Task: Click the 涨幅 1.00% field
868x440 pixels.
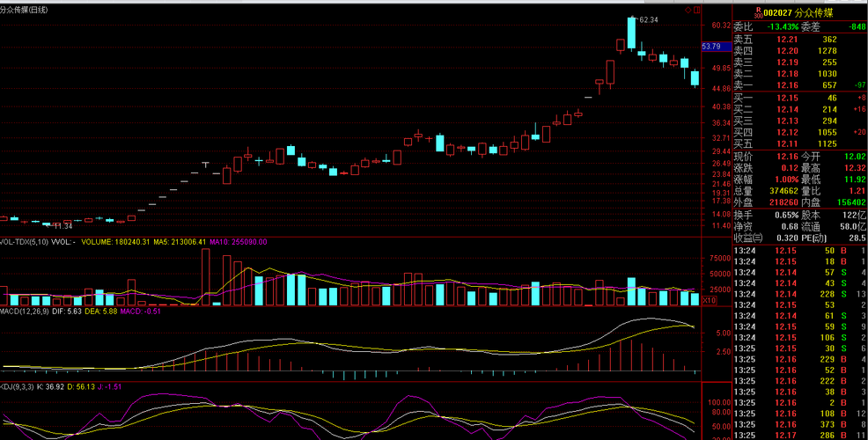Action: point(766,180)
